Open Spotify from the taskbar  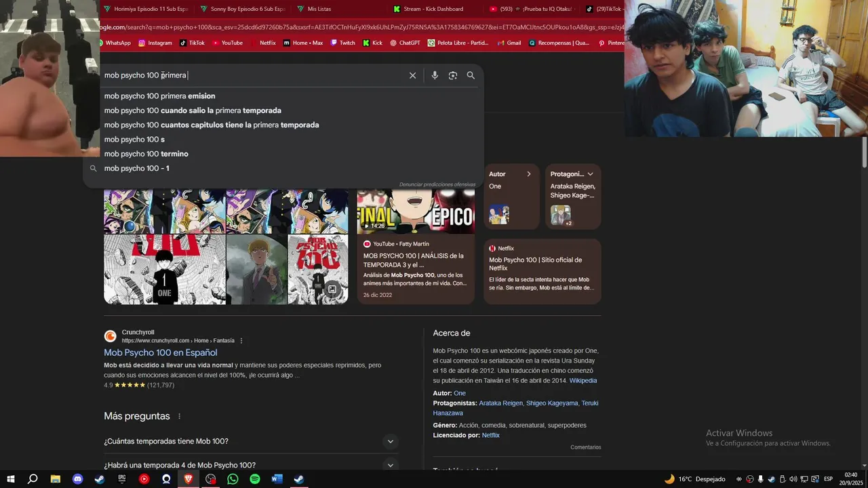point(255,479)
